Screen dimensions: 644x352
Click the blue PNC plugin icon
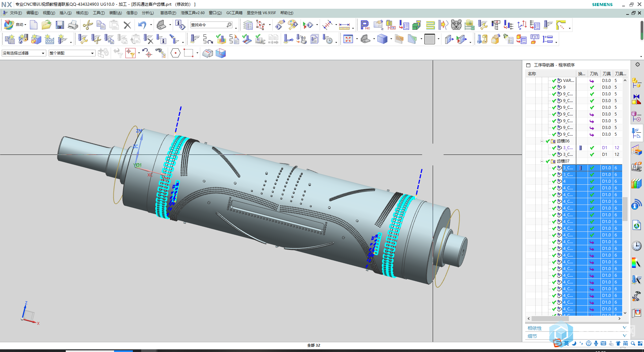(365, 25)
